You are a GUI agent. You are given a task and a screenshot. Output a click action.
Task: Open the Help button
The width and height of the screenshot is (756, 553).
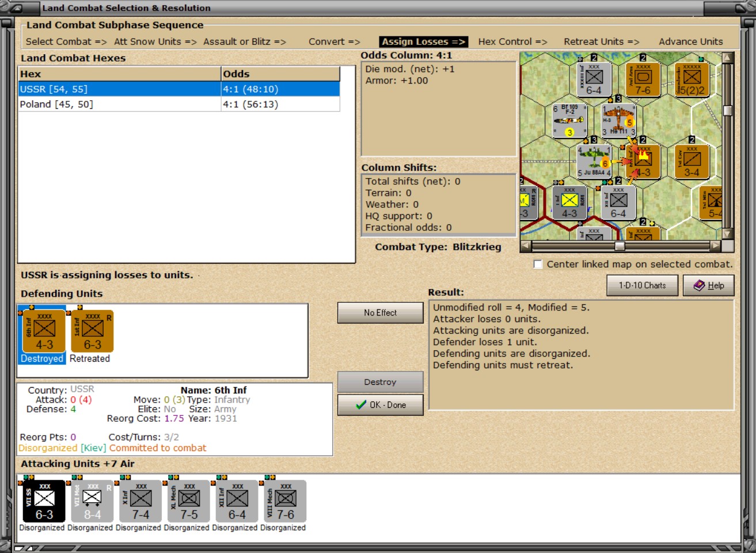point(709,285)
